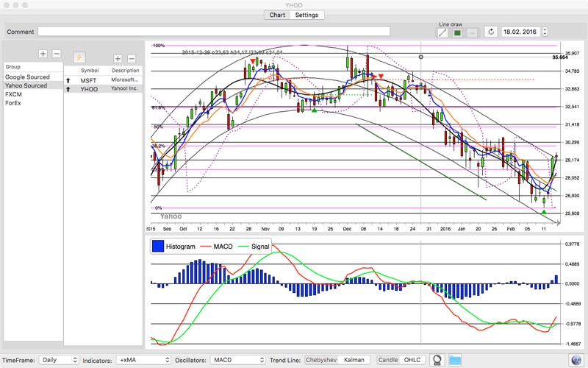The height and width of the screenshot is (368, 588).
Task: Toggle the Chebyshev trend line
Action: click(x=320, y=360)
